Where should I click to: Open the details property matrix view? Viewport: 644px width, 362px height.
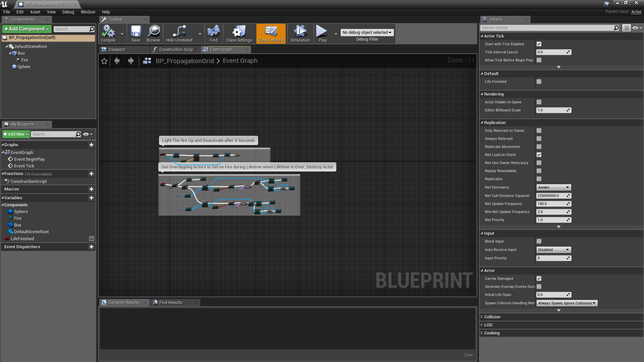tap(627, 28)
